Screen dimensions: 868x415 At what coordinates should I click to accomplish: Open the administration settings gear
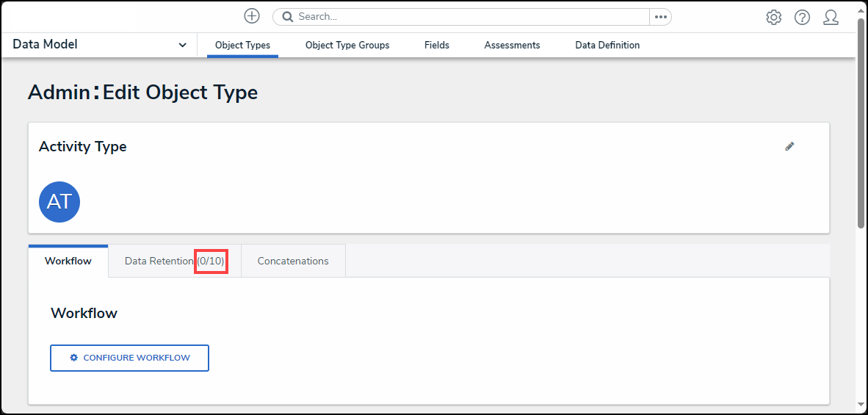coord(773,17)
